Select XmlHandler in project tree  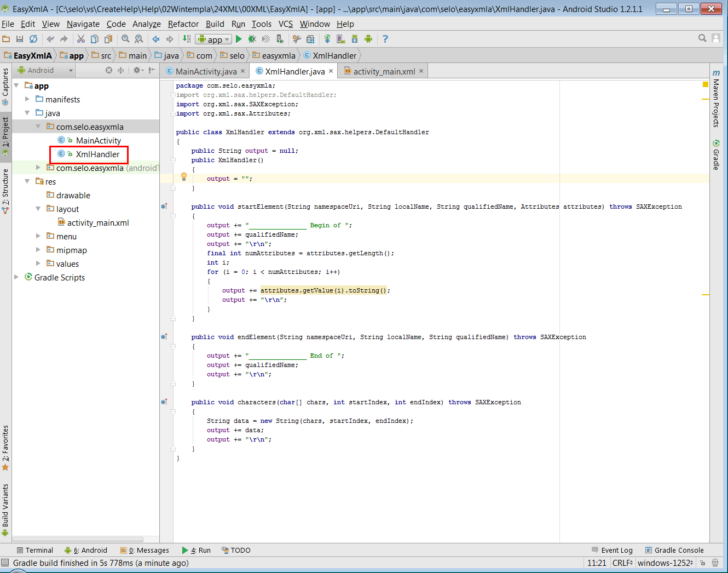[x=89, y=154]
